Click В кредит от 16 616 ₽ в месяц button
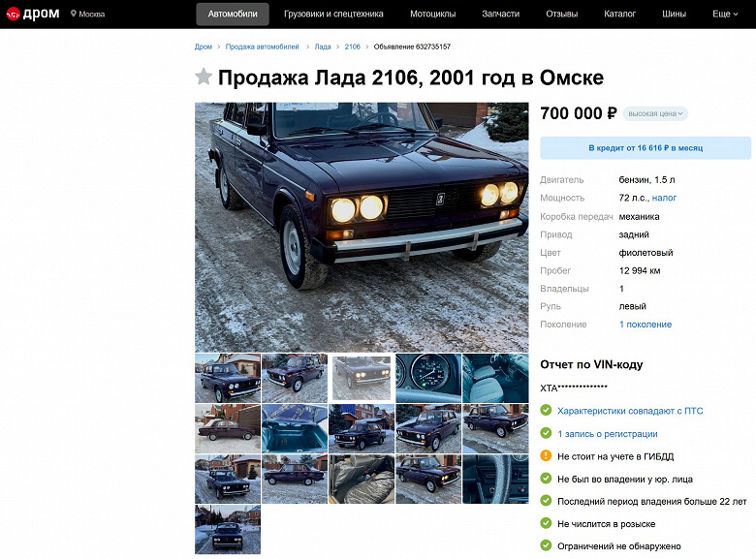The width and height of the screenshot is (756, 559). tap(646, 148)
